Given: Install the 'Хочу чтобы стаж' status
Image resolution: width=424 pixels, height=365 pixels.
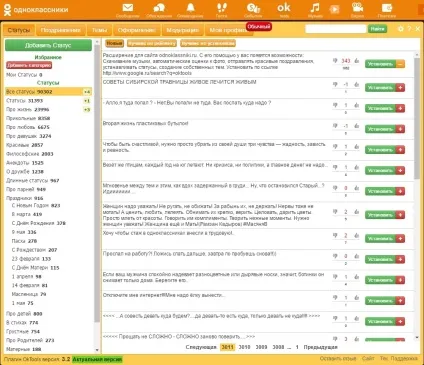Looking at the screenshot, I should [x=380, y=238].
